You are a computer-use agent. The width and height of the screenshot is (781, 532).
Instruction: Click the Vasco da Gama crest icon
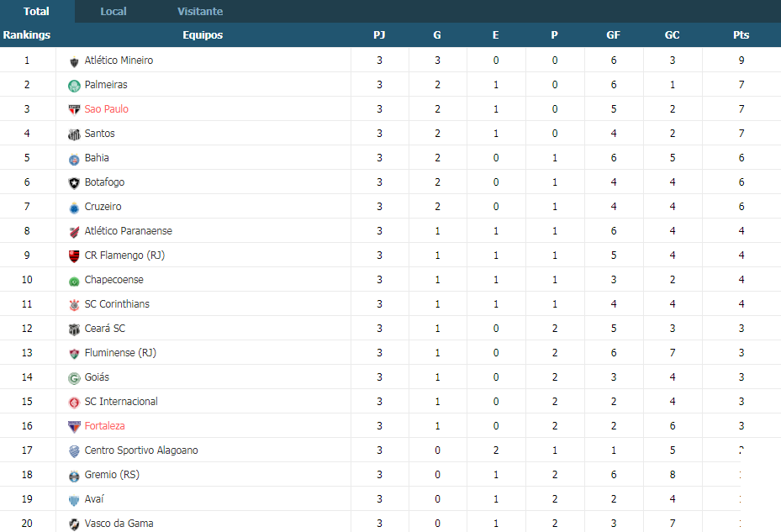[x=74, y=524]
